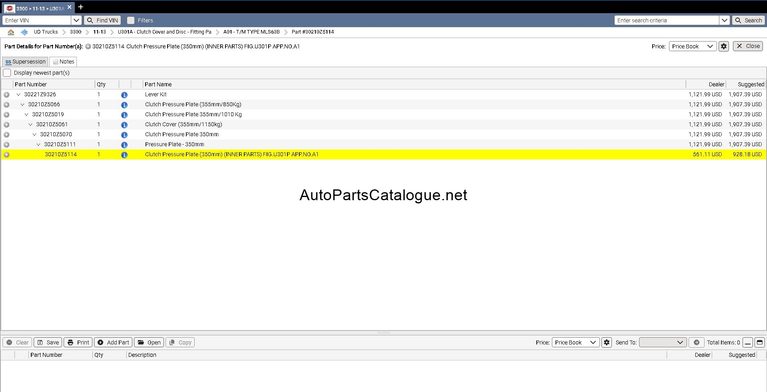Viewport: 767px width, 392px height.
Task: Click the gear icon beside bottom Price dropdown
Action: pyautogui.click(x=607, y=343)
